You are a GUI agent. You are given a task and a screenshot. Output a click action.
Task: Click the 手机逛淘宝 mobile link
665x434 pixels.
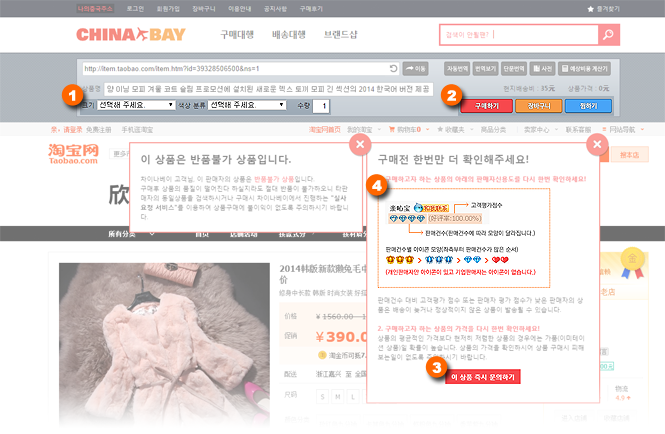[x=137, y=129]
